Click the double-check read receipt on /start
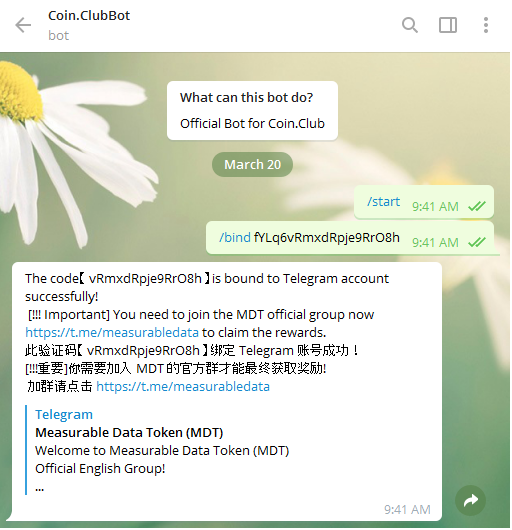The image size is (512, 530). click(477, 206)
